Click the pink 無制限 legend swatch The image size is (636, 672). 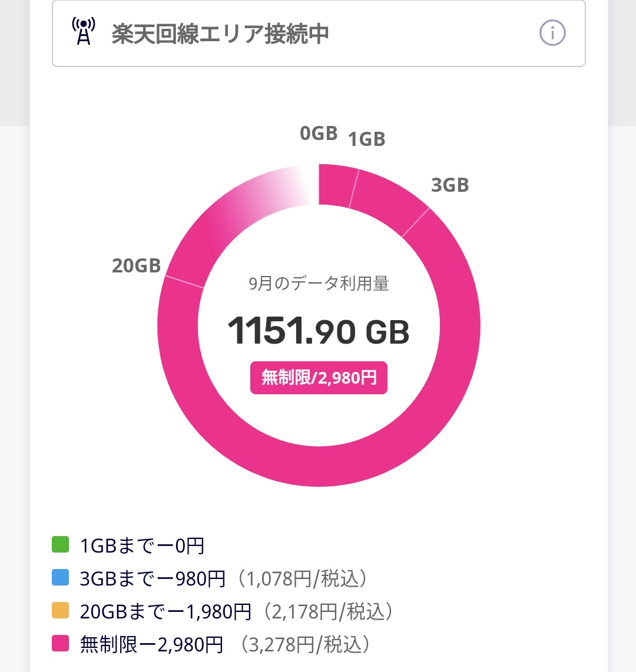(x=61, y=644)
